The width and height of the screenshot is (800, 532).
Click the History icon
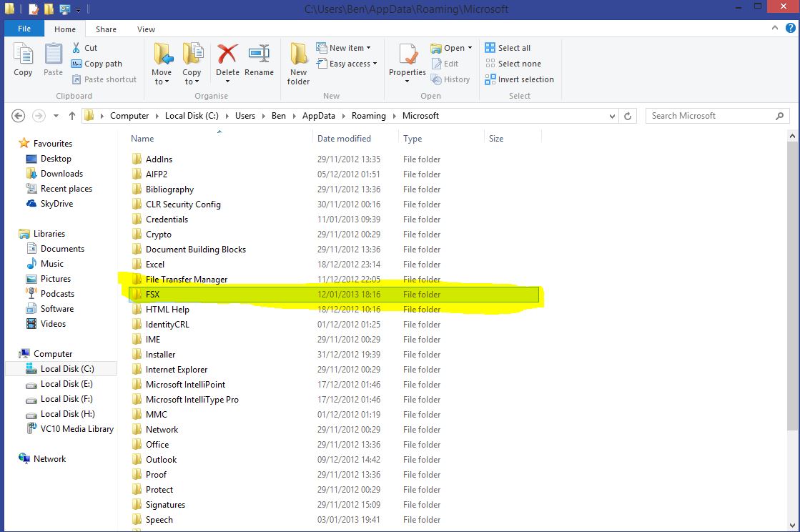436,79
